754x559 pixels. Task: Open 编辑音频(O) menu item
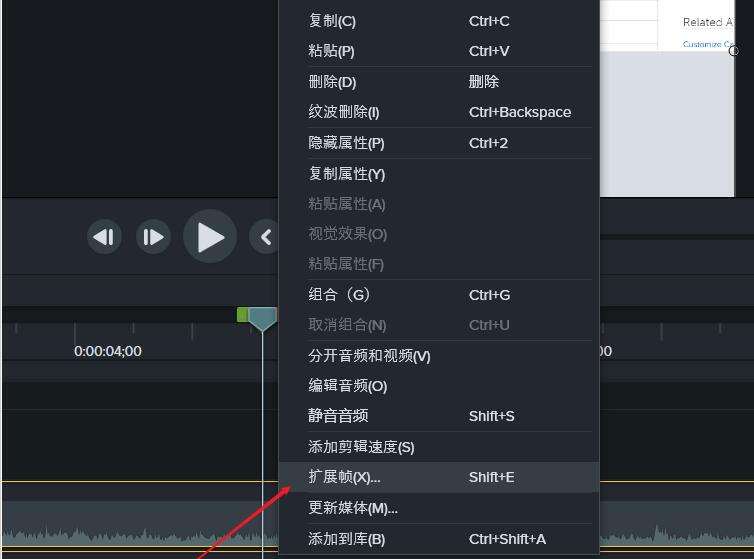click(x=439, y=386)
